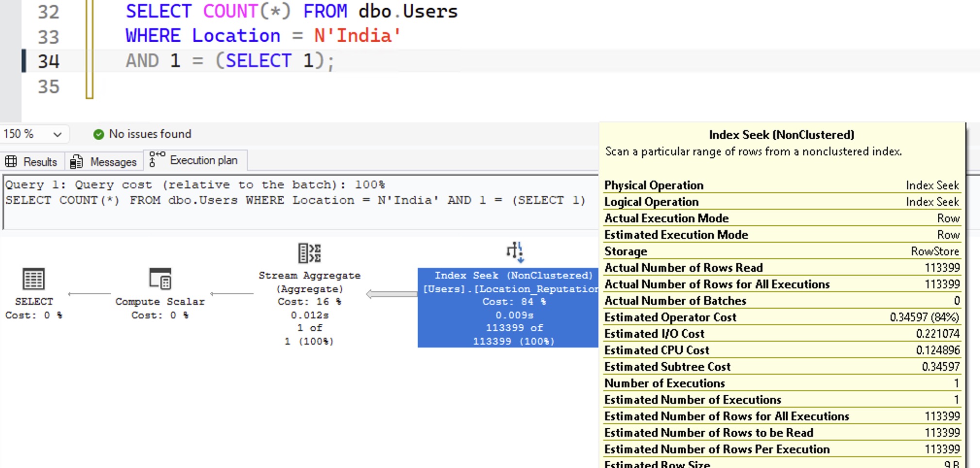Switch to the Results tab
The width and height of the screenshot is (980, 468).
(40, 162)
